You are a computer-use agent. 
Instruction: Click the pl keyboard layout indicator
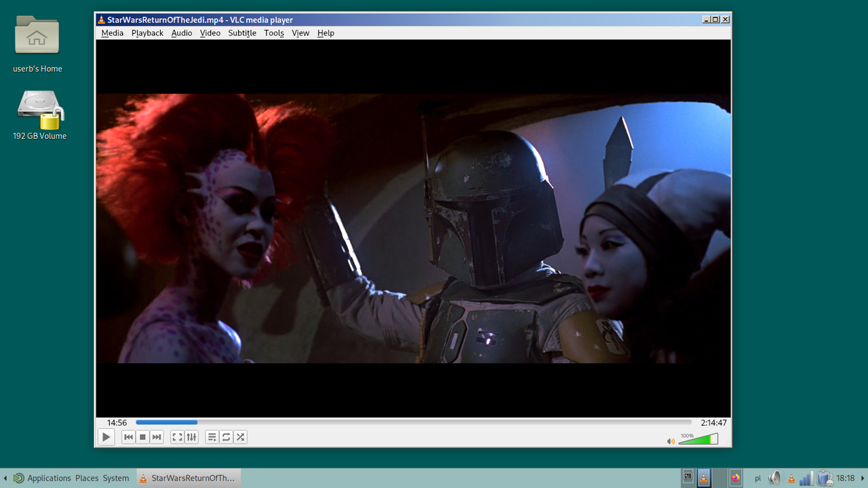[x=758, y=479]
